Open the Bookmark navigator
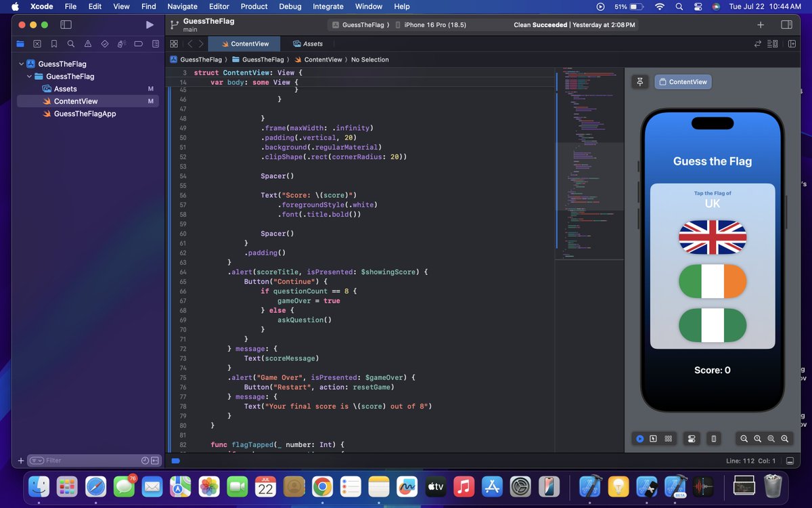Screen dimensions: 812x508 pos(54,43)
